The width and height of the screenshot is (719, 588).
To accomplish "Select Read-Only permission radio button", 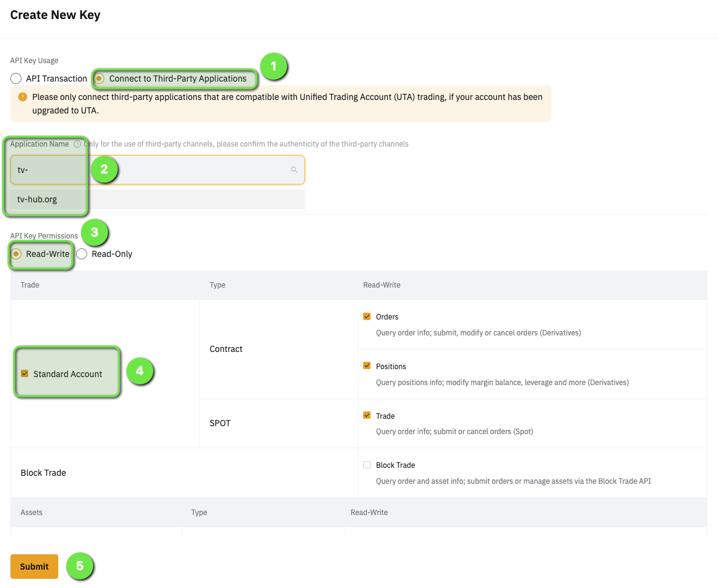I will coord(82,254).
